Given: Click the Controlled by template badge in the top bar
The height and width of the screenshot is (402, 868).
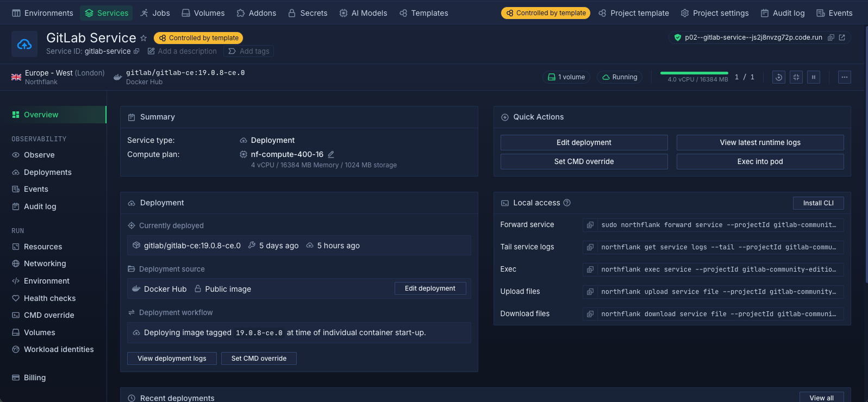Looking at the screenshot, I should click(546, 13).
